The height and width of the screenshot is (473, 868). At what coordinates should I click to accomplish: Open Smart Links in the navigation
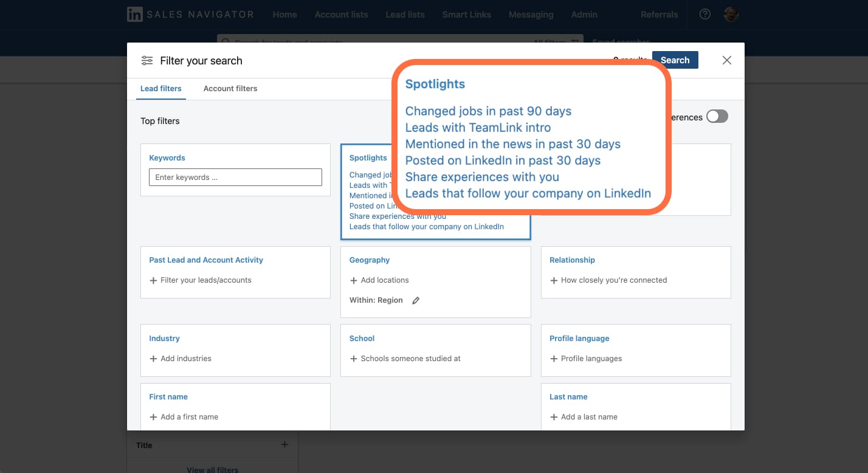click(x=466, y=15)
